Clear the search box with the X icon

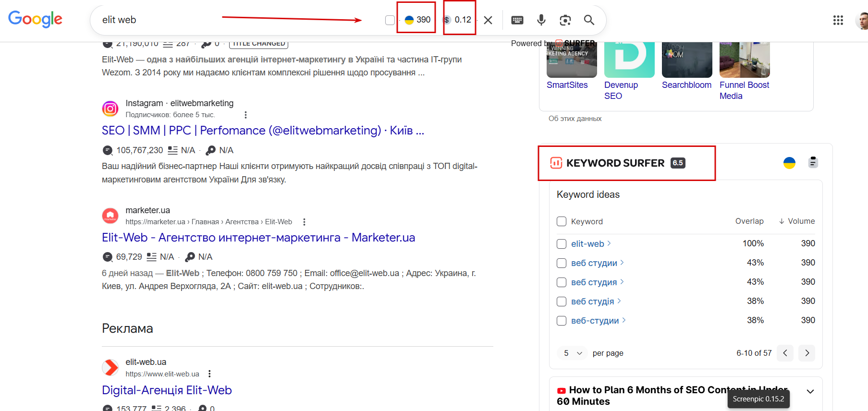coord(488,20)
